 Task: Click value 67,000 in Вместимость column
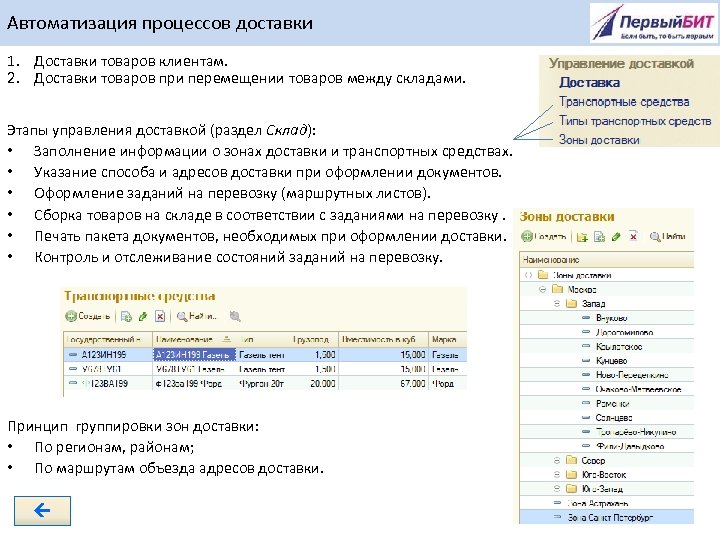point(413,383)
